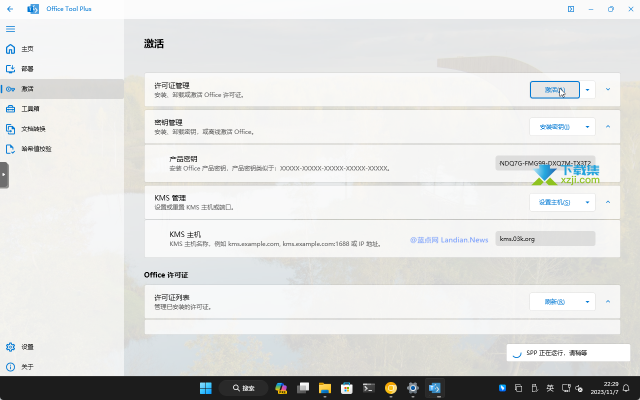The width and height of the screenshot is (640, 400).
Task: Open the dropdown arrow beside activate button
Action: (587, 90)
